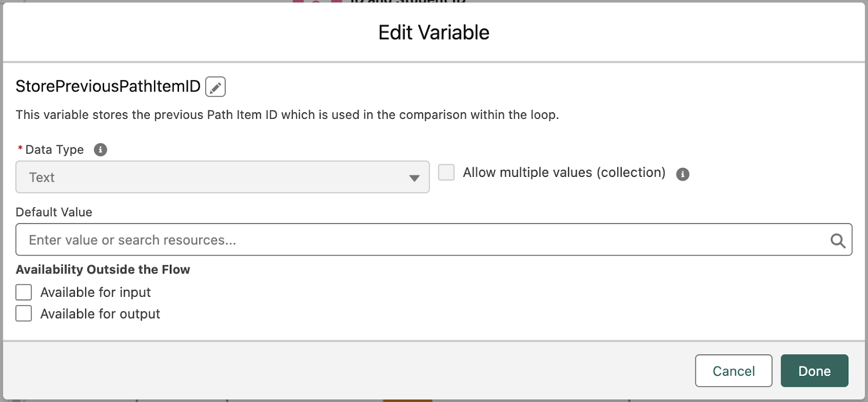Image resolution: width=868 pixels, height=402 pixels.
Task: Click the search magnifier in Default Value field
Action: click(838, 240)
